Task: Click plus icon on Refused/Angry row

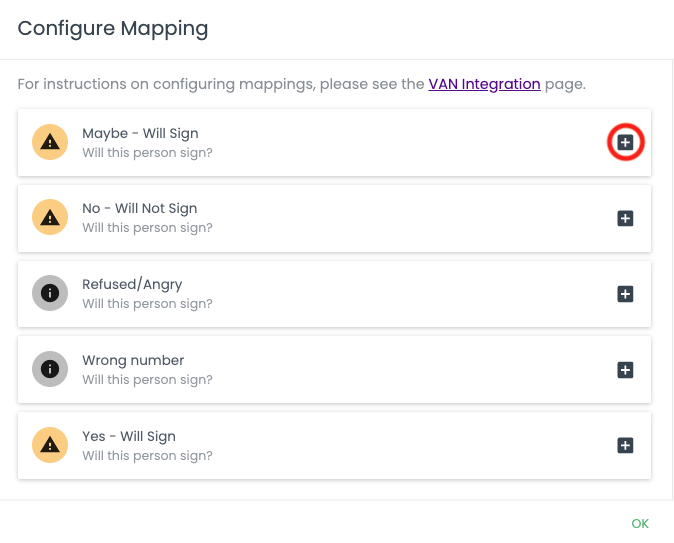Action: click(625, 294)
